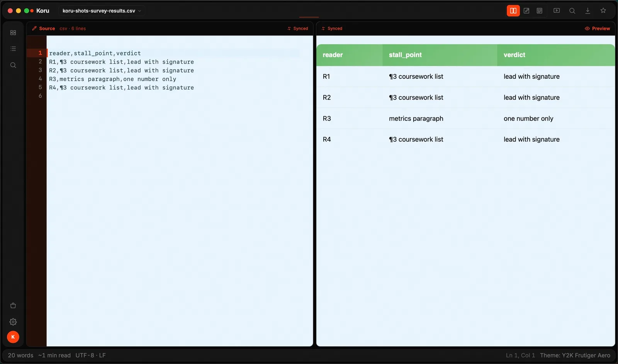
Task: Click sync icon in Preview pane
Action: [323, 29]
